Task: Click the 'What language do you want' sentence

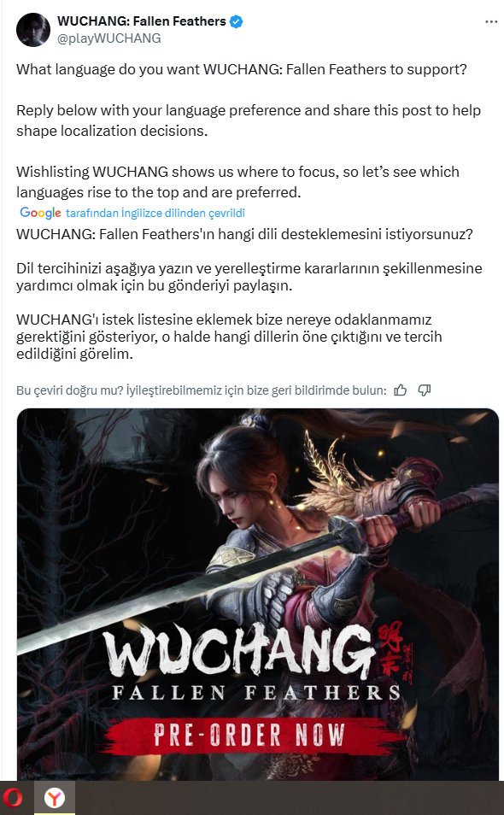Action: tap(242, 70)
